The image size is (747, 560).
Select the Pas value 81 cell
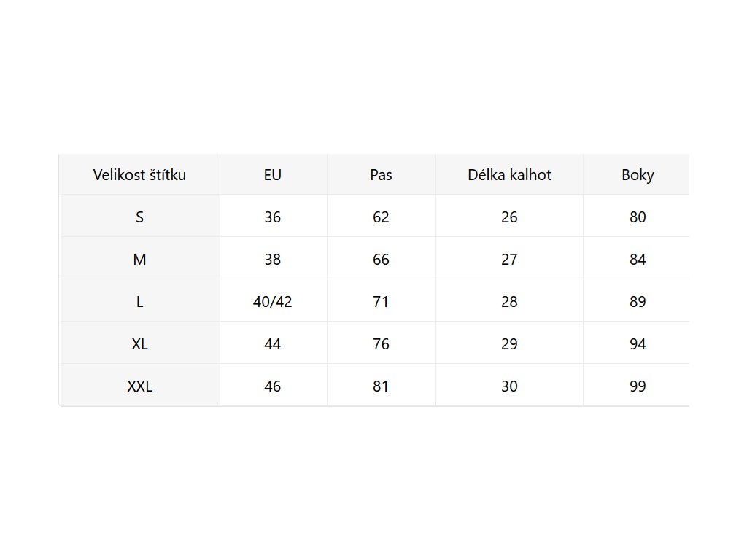[381, 386]
